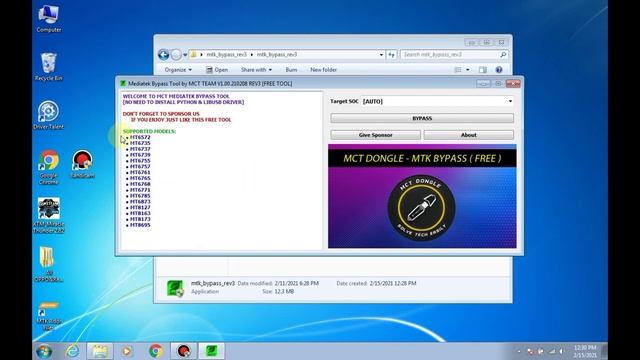Click the Explorer change view icon

click(458, 70)
